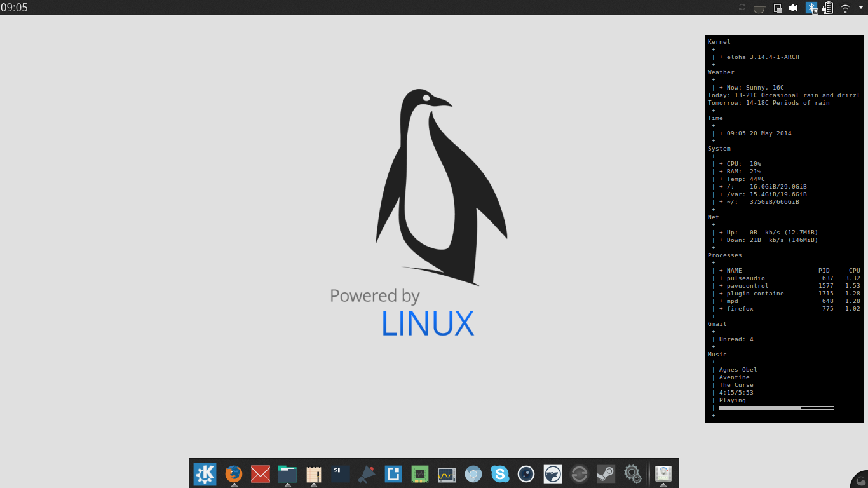Open Skype from the dock

pyautogui.click(x=499, y=474)
